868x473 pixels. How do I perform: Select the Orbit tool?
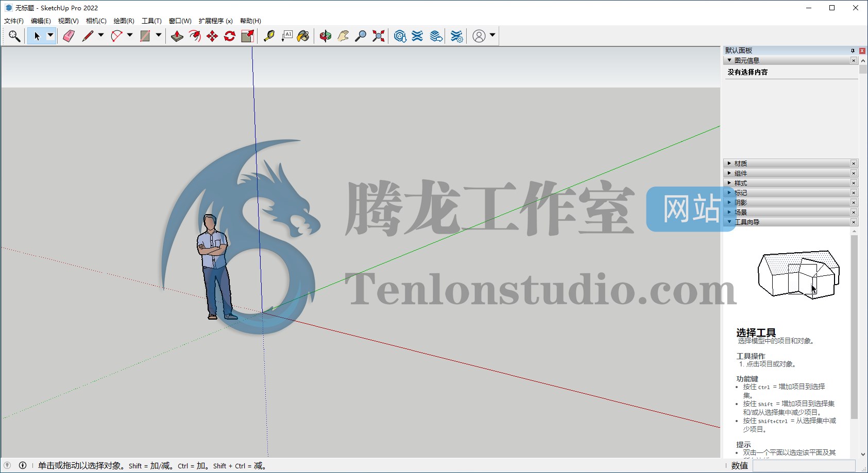click(325, 36)
